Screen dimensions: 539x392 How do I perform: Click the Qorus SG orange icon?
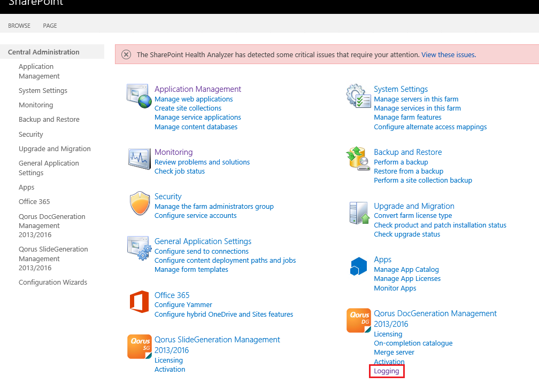pos(139,347)
